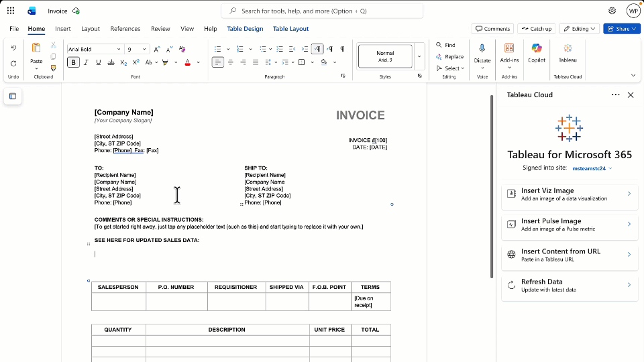Open Copilot from the ribbon

[536, 52]
